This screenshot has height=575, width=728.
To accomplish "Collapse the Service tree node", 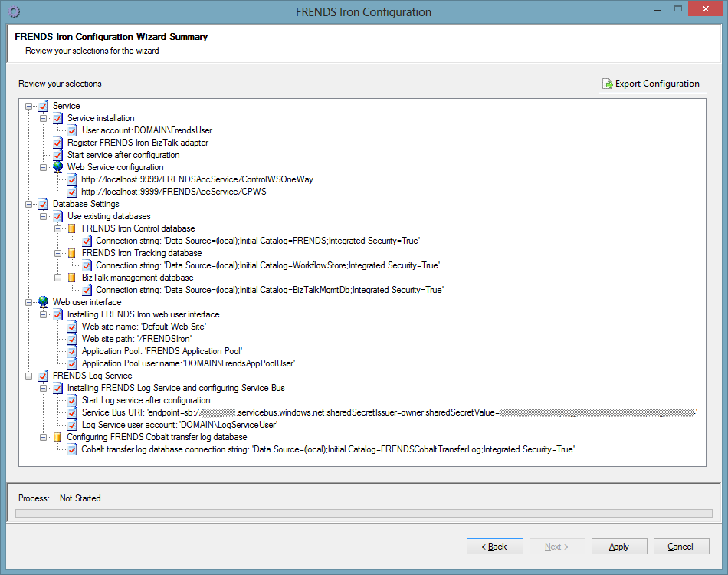I will (29, 106).
